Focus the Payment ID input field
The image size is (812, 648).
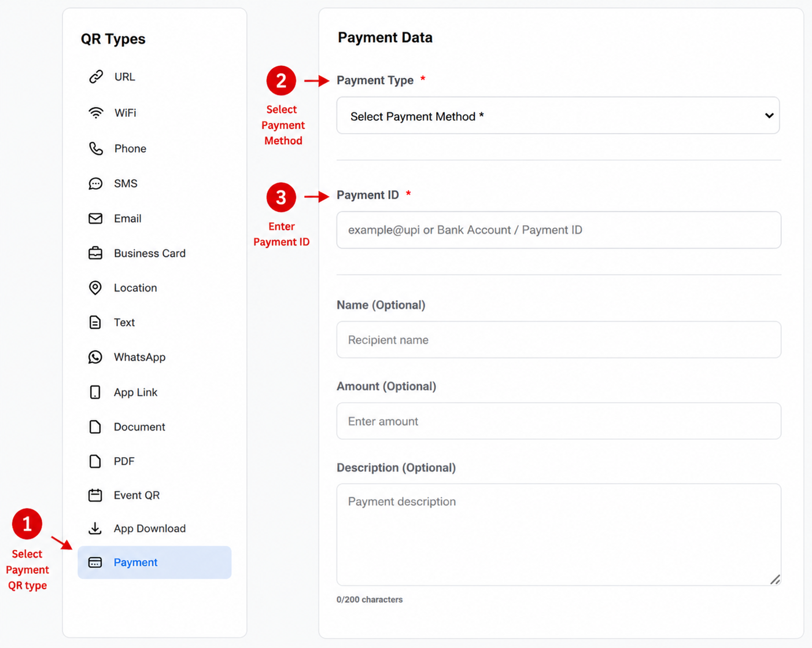click(x=559, y=230)
